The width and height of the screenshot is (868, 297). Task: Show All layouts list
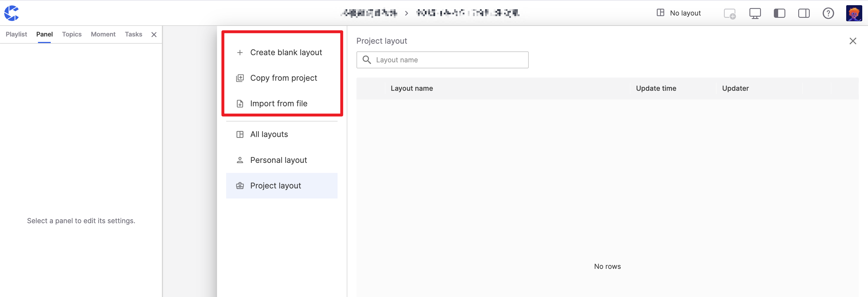point(269,134)
